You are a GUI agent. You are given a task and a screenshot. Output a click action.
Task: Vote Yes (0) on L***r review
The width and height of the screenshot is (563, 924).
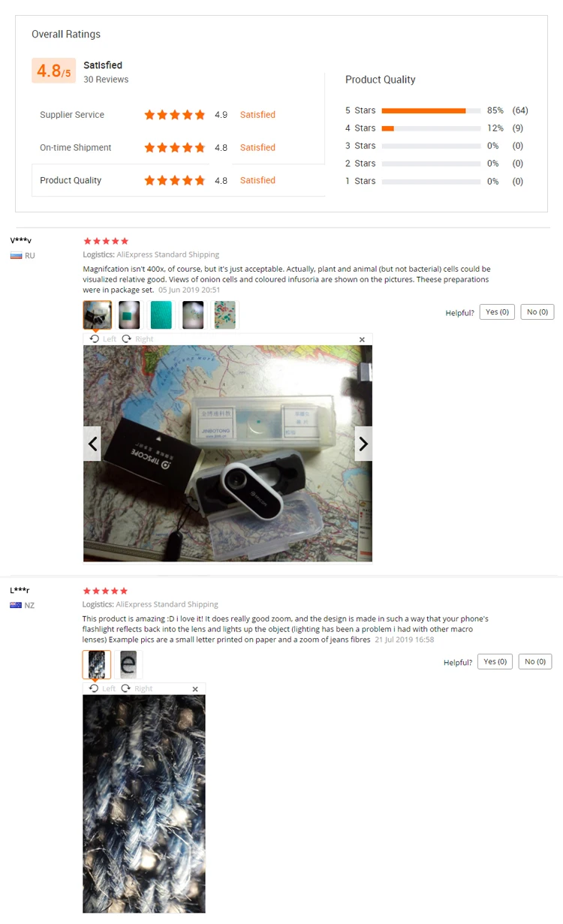point(495,661)
